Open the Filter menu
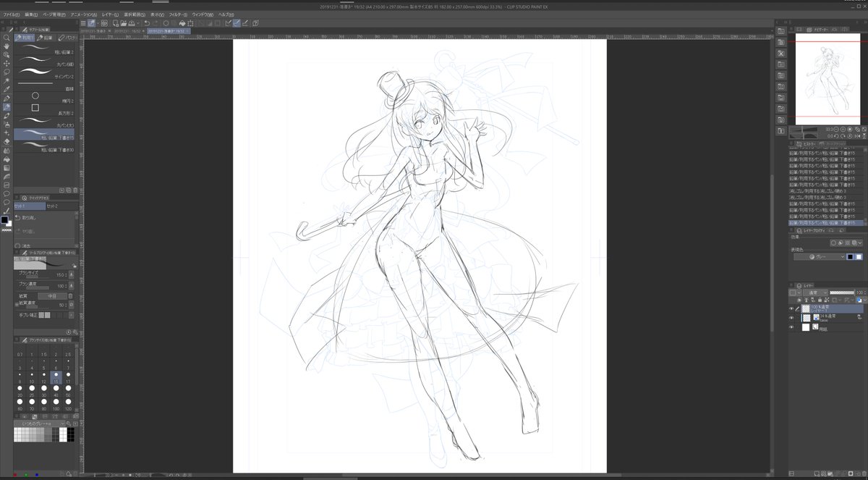868x480 pixels. coord(177,14)
